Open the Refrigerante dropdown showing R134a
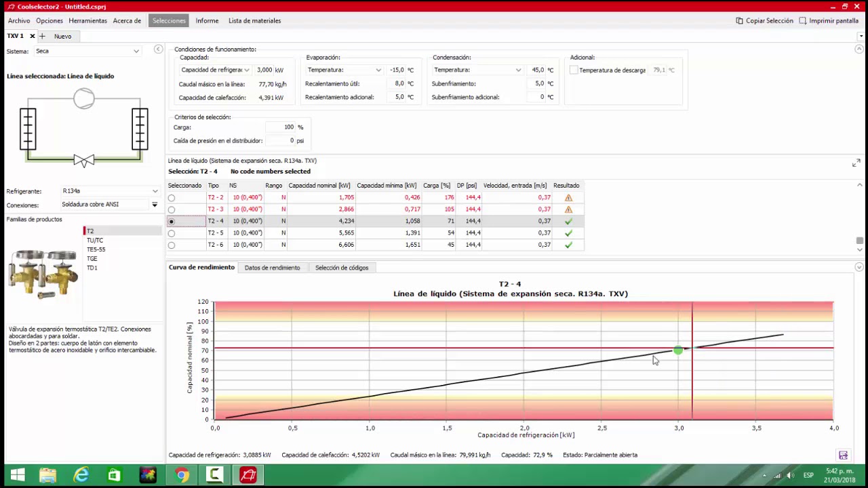Image resolution: width=868 pixels, height=488 pixels. (110, 191)
